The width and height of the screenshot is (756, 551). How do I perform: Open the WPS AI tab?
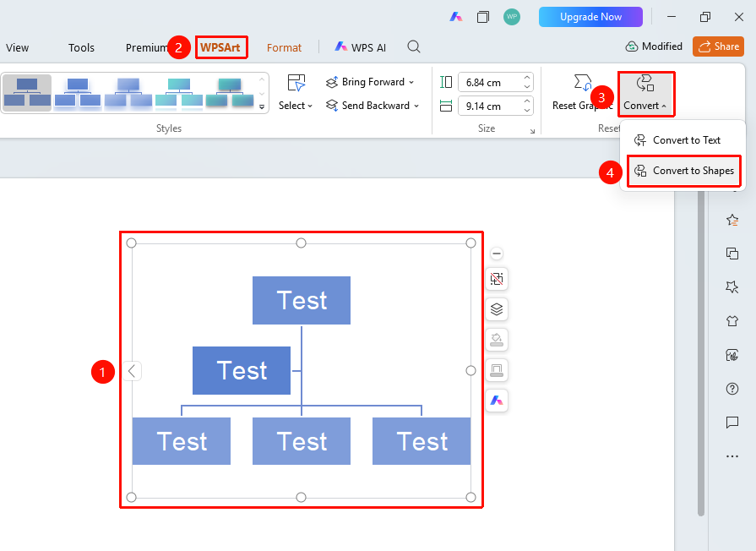(360, 47)
